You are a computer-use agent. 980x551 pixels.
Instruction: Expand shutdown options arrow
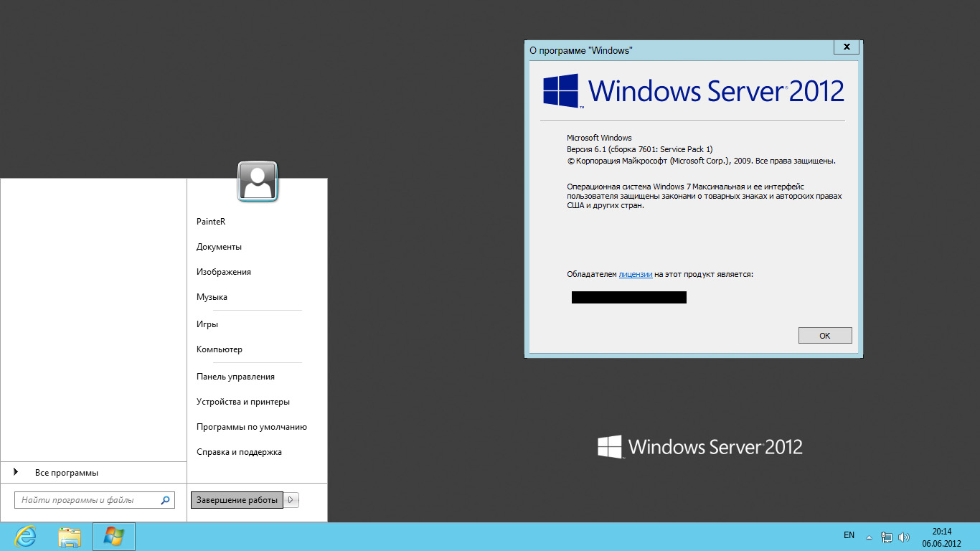click(x=291, y=500)
